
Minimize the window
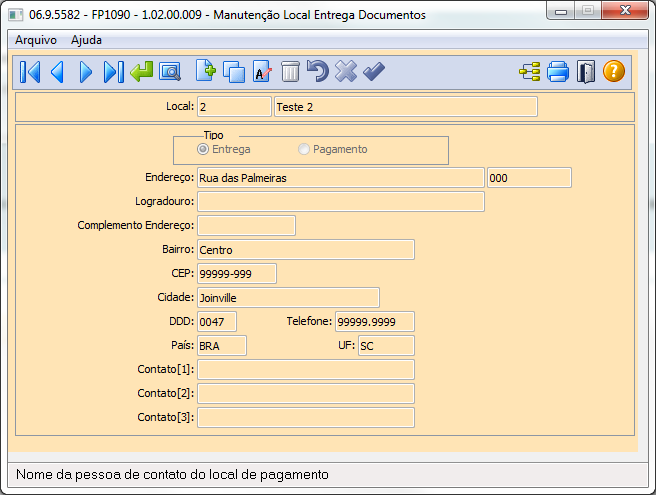pyautogui.click(x=561, y=10)
